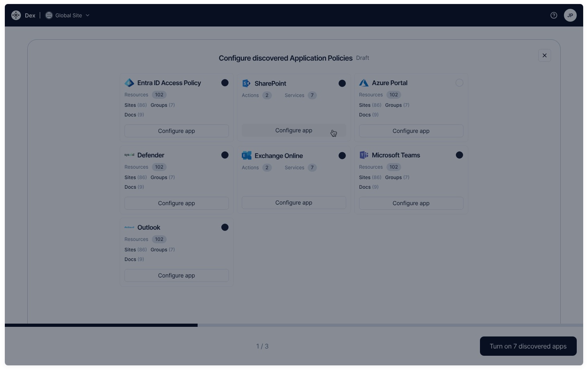Turn on 7 discovered apps
Screen dimensions: 588x371
528,346
